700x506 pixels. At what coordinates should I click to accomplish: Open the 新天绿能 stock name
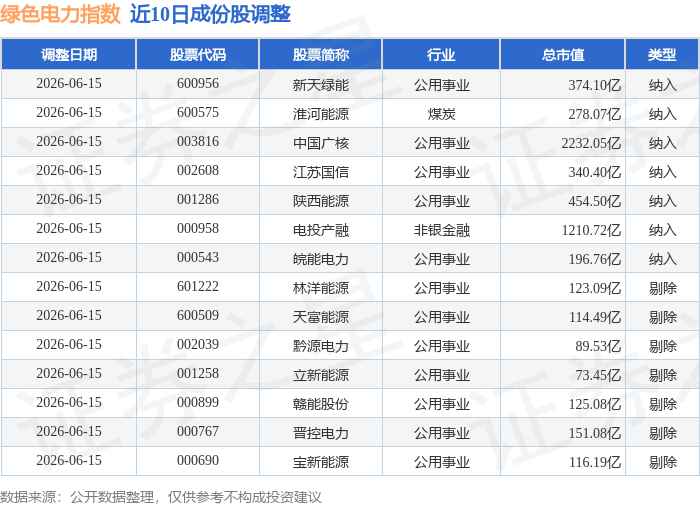(321, 84)
